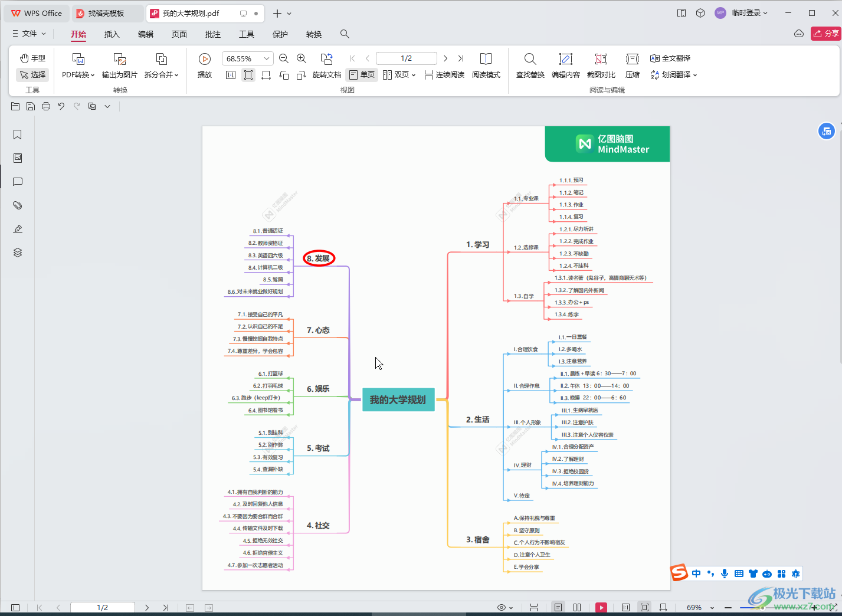
Task: Click 输出为图片 export as image
Action: click(x=120, y=65)
